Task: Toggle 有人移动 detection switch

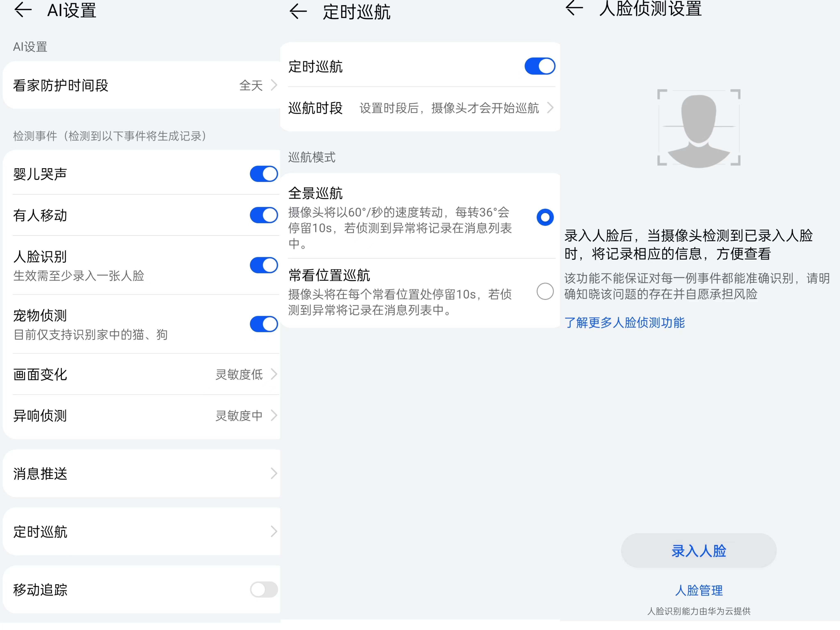Action: [264, 215]
